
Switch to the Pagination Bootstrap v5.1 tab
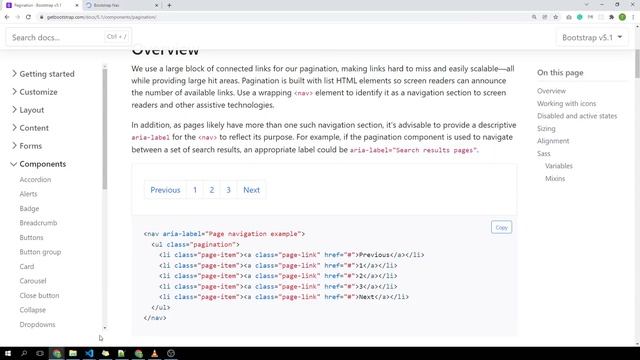41,5
